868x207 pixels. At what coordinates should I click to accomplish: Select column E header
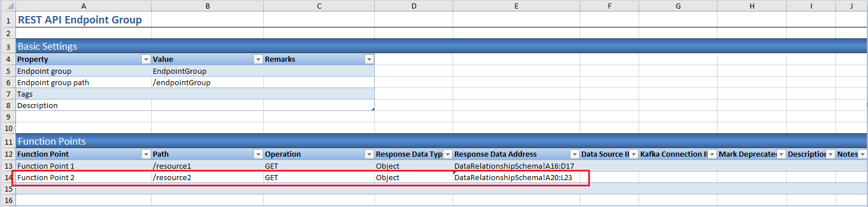[x=516, y=6]
